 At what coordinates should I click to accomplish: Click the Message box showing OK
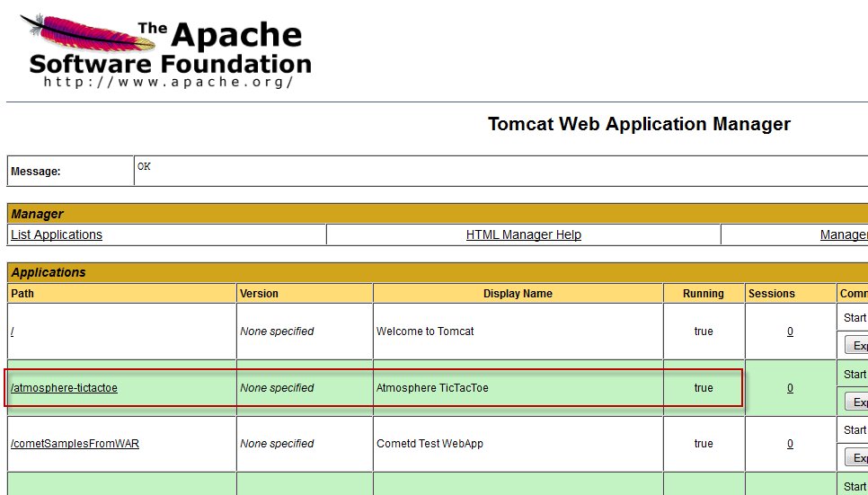pos(500,170)
